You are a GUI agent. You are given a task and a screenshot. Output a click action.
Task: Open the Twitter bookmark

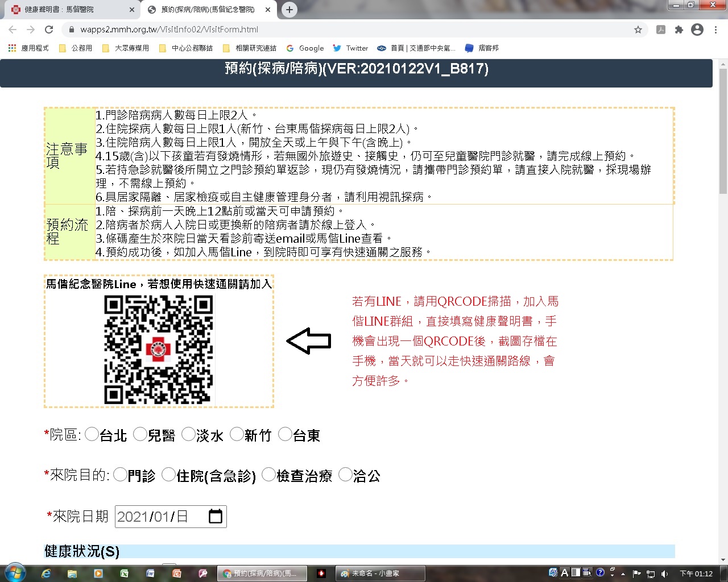(x=351, y=48)
